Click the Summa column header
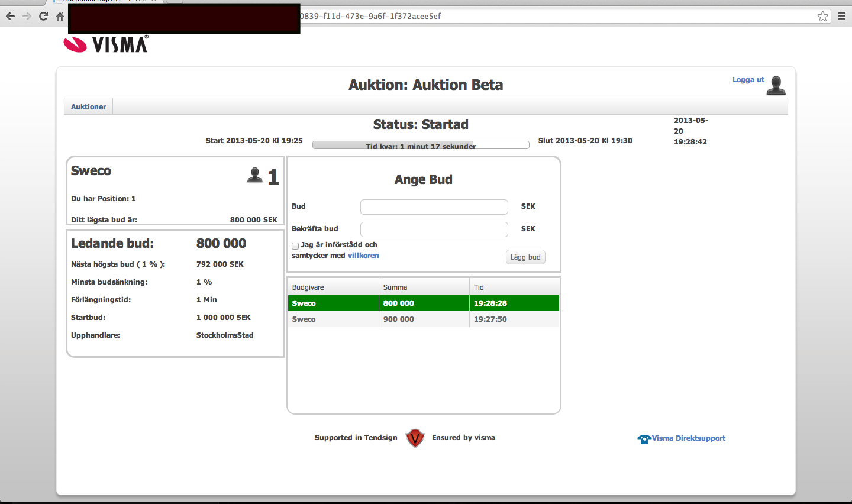 (424, 287)
